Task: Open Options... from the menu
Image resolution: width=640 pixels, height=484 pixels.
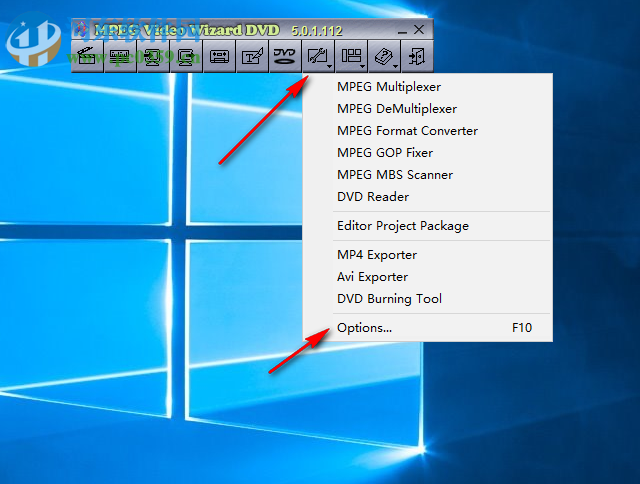Action: point(427,328)
